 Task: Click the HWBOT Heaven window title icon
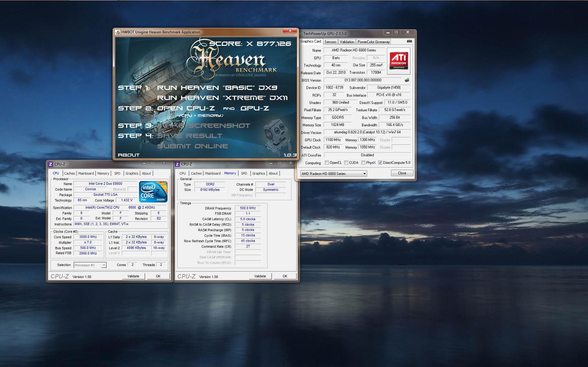tap(118, 32)
